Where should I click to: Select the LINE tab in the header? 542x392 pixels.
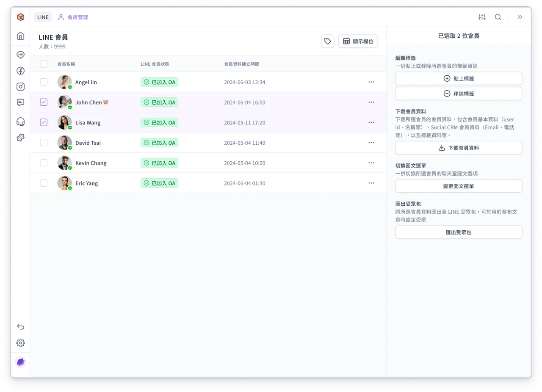tap(43, 17)
